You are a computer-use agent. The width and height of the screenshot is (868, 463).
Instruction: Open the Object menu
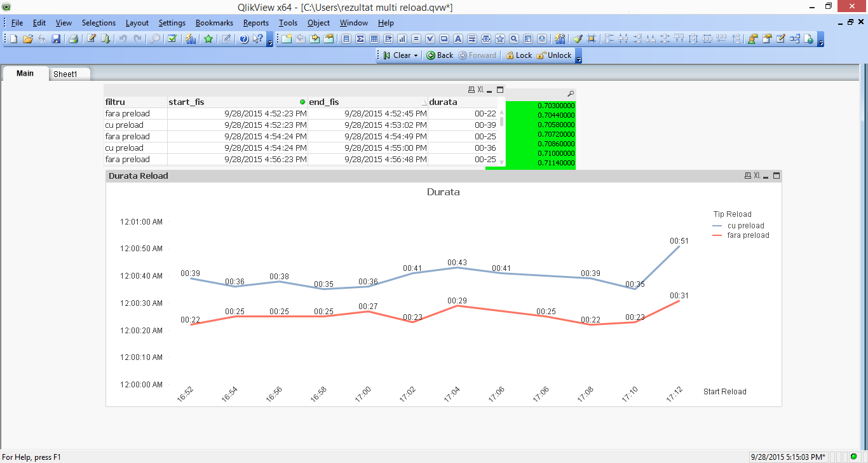318,23
